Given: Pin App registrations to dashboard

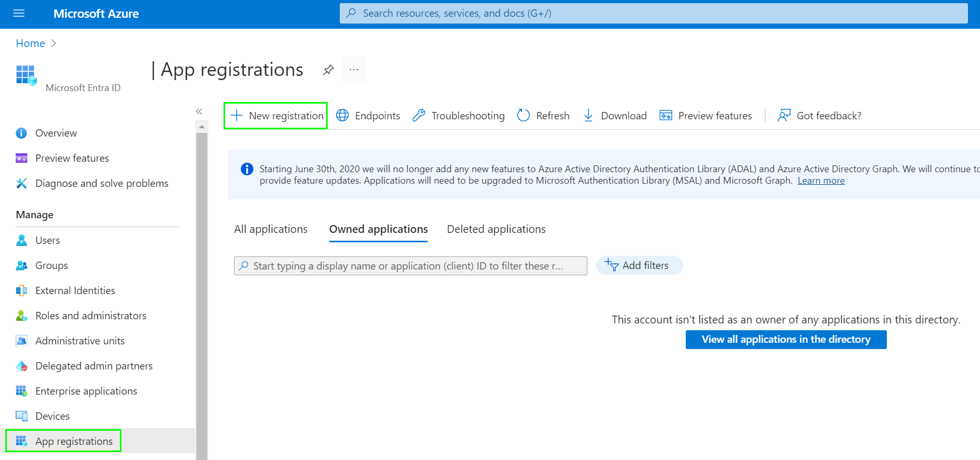Looking at the screenshot, I should click(x=328, y=70).
